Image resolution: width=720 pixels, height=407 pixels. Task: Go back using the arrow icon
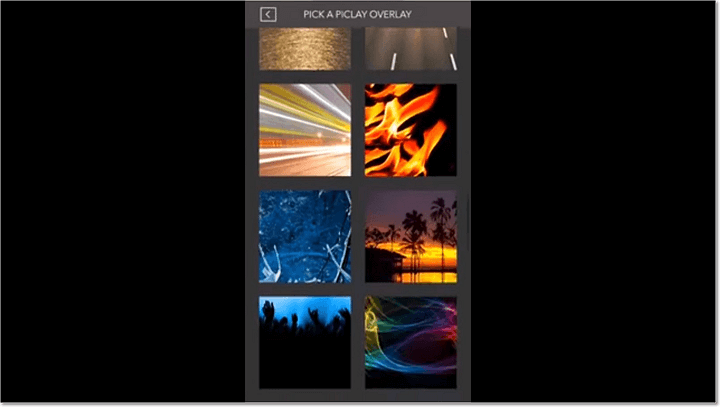coord(268,14)
